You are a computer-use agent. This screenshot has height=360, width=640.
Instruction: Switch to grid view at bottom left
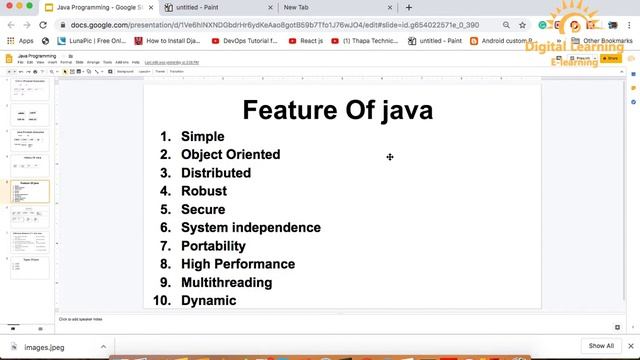[x=40, y=329]
